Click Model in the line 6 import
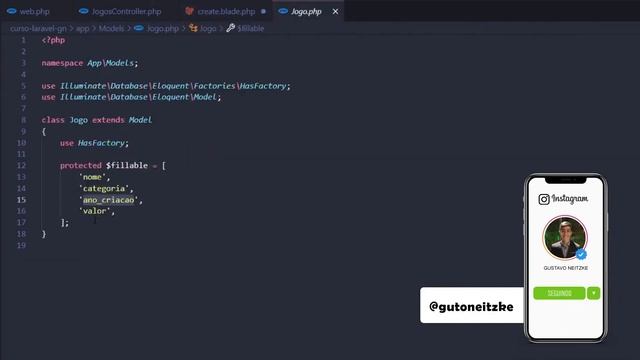The width and height of the screenshot is (640, 360). [205, 97]
